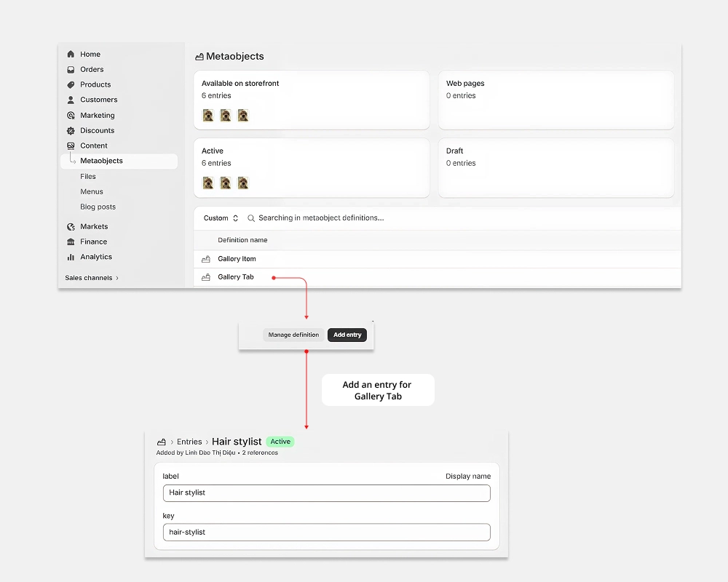Click the label field with Hair stylist
Viewport: 728px width, 582px height.
[x=327, y=493]
